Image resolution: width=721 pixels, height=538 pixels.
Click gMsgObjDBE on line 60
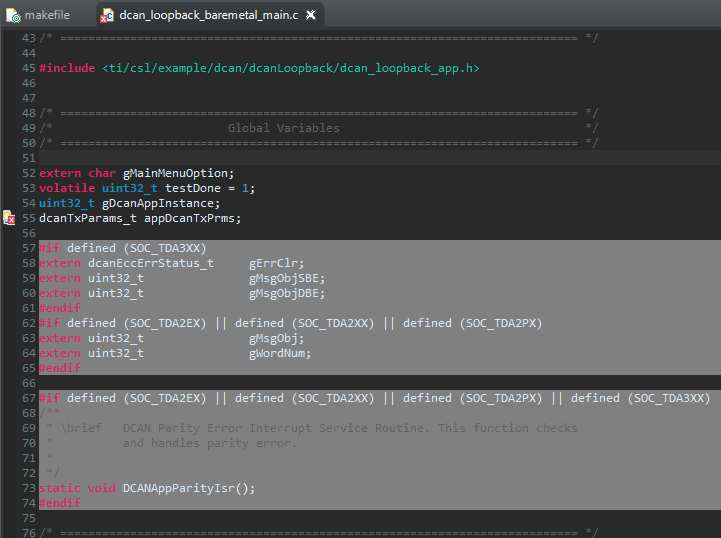pos(284,293)
